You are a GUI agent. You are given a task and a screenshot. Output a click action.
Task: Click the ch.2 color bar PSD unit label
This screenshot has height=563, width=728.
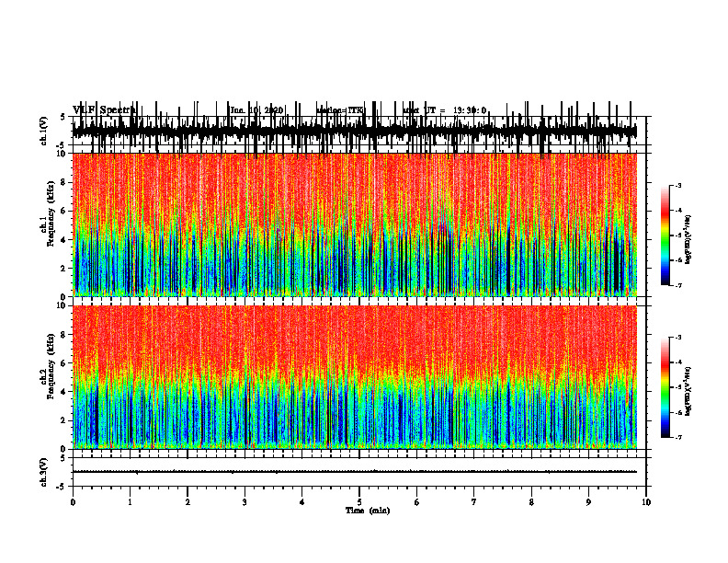tap(688, 392)
